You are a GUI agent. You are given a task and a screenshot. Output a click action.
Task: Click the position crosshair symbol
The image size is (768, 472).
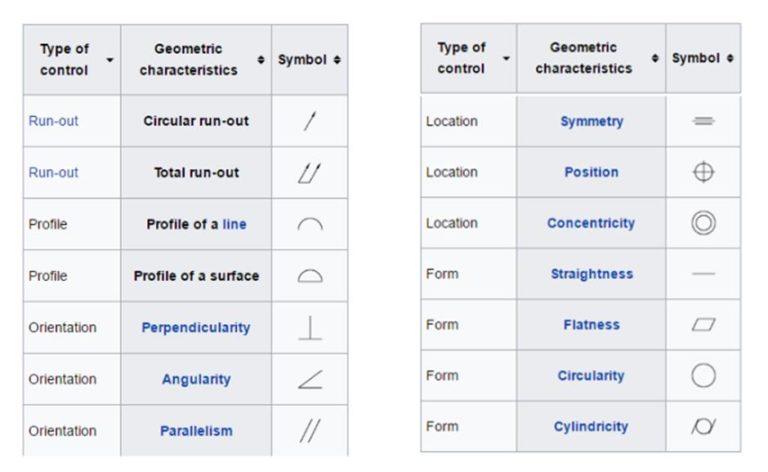tap(703, 172)
